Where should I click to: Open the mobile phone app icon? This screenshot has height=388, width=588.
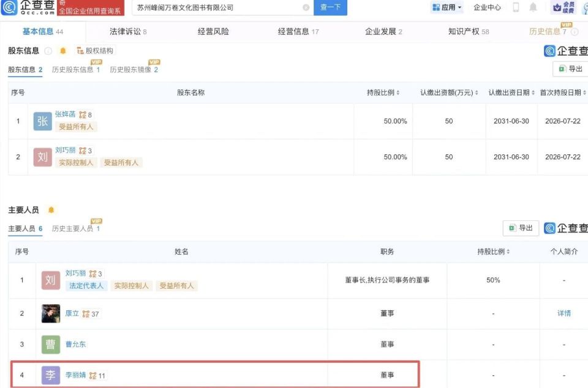(x=516, y=7)
